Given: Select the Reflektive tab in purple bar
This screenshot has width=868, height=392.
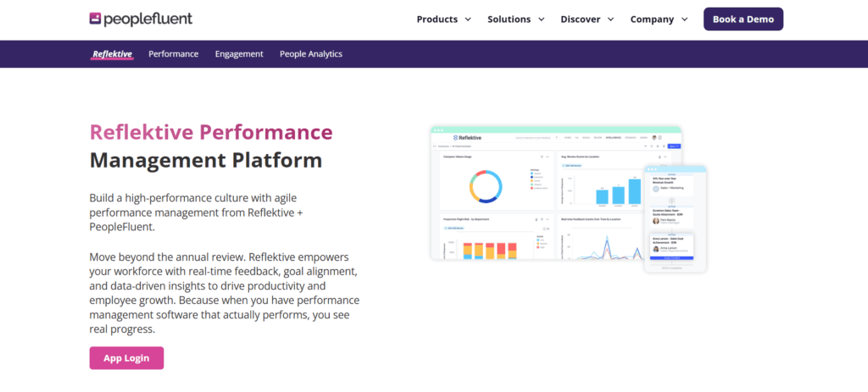Looking at the screenshot, I should click(x=113, y=54).
